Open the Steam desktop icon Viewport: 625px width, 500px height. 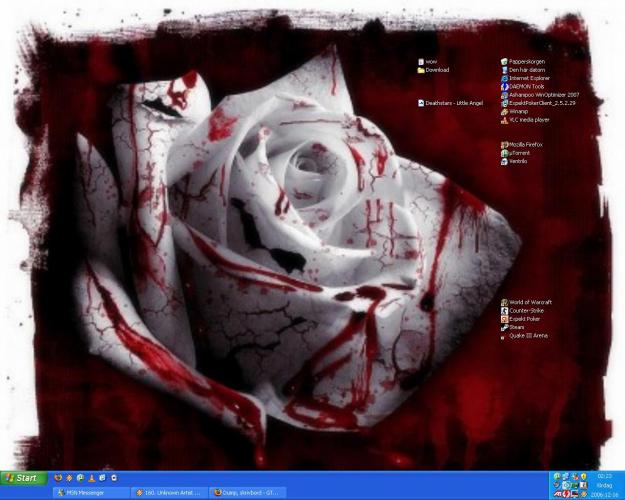click(x=504, y=327)
